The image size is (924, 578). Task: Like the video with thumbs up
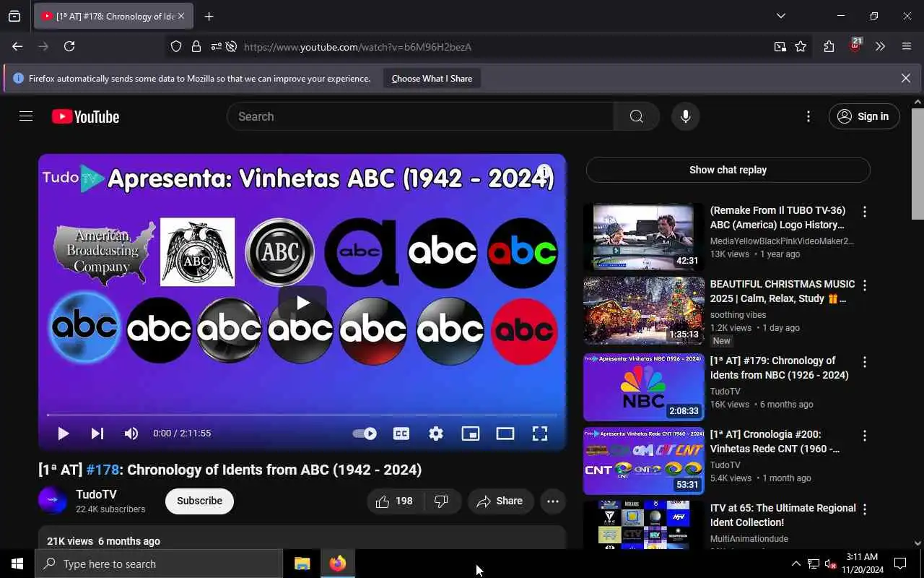(396, 501)
